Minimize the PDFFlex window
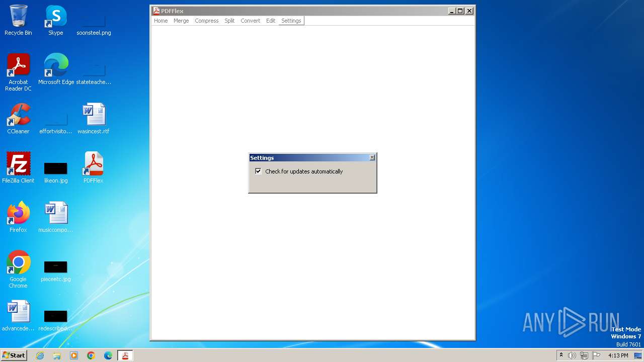The width and height of the screenshot is (644, 362). [x=452, y=11]
